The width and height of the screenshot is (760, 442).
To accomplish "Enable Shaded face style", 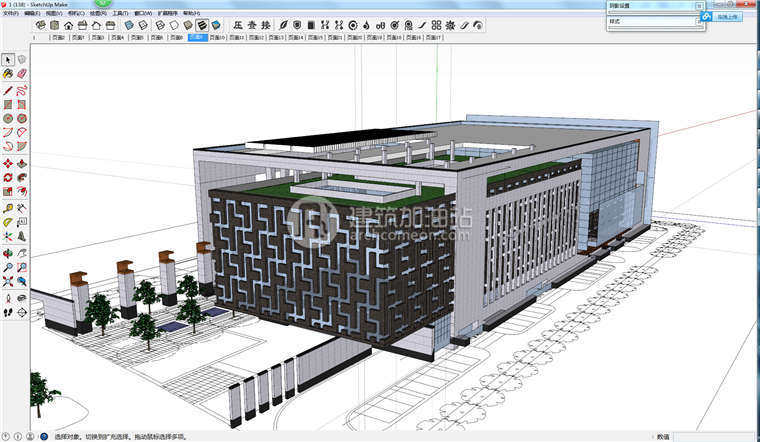I will coord(188,25).
